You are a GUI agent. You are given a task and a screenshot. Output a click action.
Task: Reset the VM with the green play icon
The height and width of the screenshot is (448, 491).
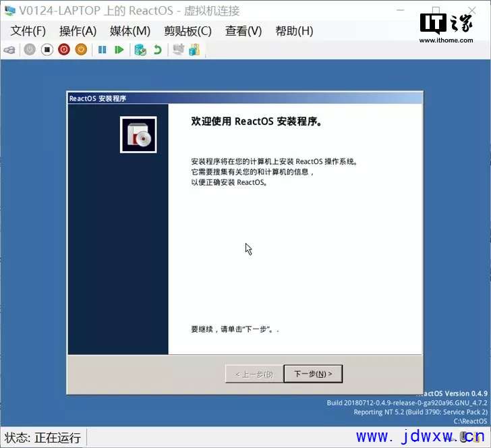[119, 50]
